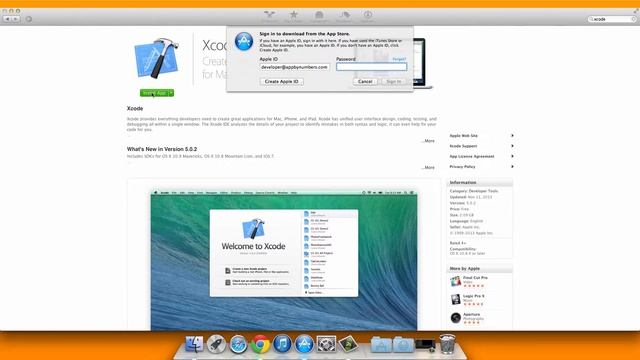Clear the search field with its X button

(x=633, y=19)
